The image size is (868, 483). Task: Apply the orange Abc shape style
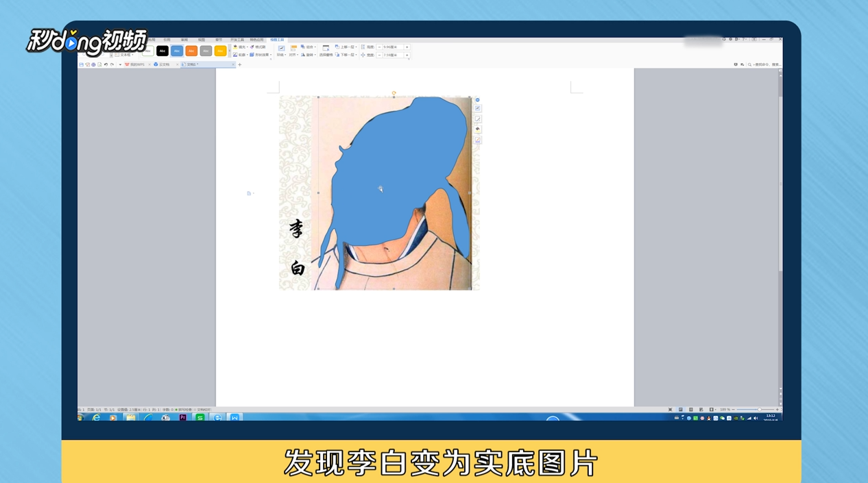click(191, 51)
